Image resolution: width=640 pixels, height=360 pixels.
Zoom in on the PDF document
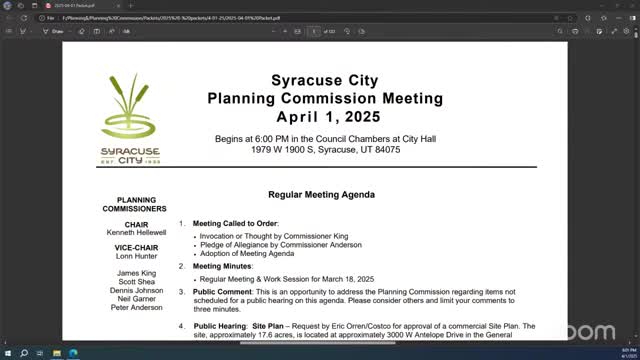(285, 31)
